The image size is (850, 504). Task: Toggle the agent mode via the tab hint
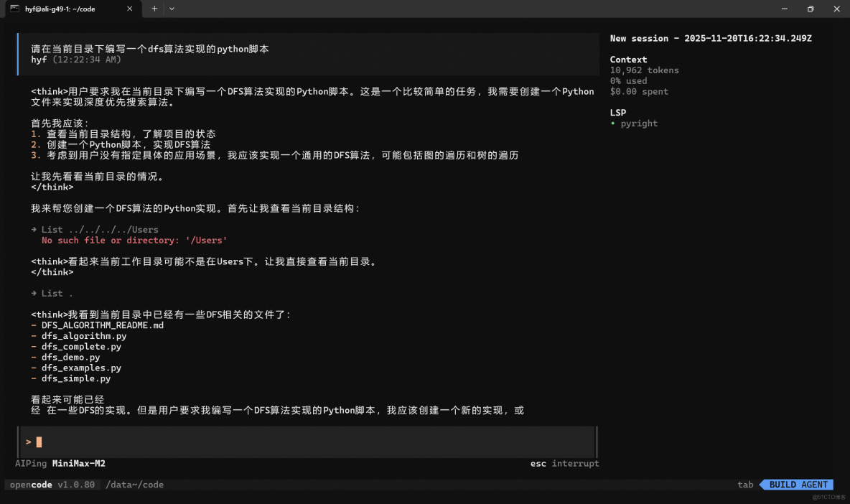coord(745,485)
